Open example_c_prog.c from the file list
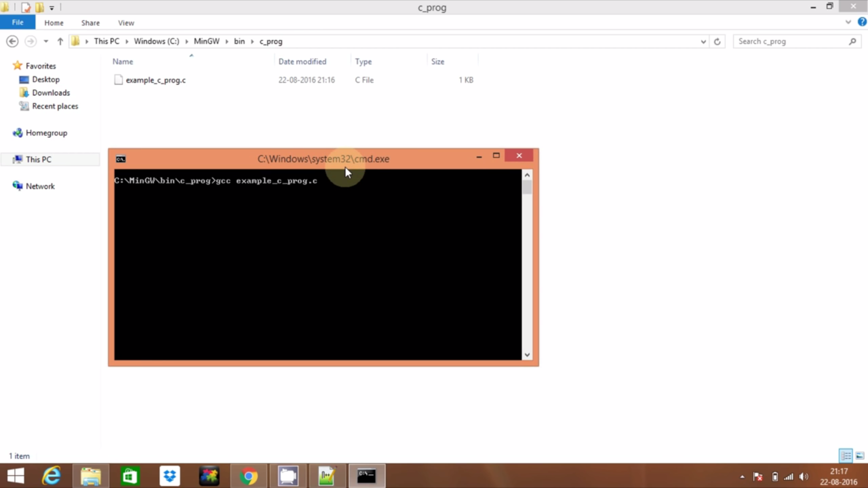Image resolution: width=868 pixels, height=488 pixels. (156, 80)
